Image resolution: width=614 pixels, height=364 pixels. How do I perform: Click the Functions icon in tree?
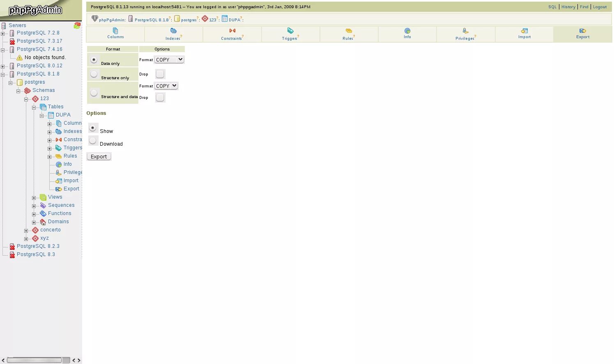point(43,214)
